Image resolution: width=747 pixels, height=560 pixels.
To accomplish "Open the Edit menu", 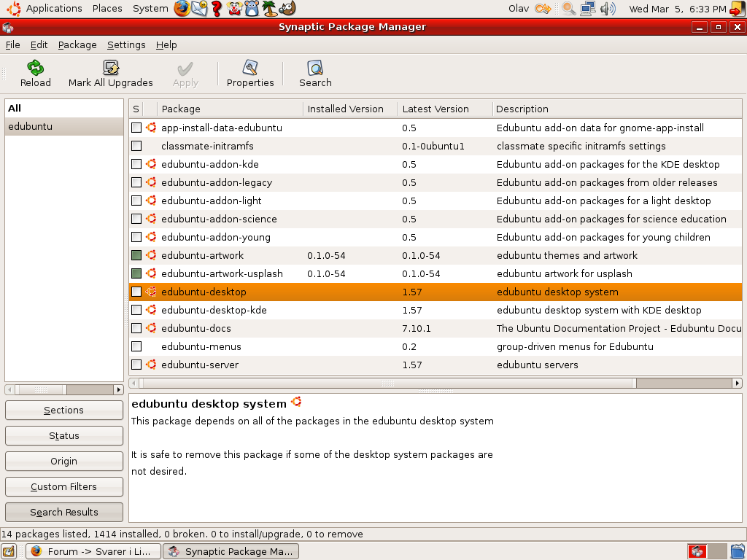I will coord(39,44).
